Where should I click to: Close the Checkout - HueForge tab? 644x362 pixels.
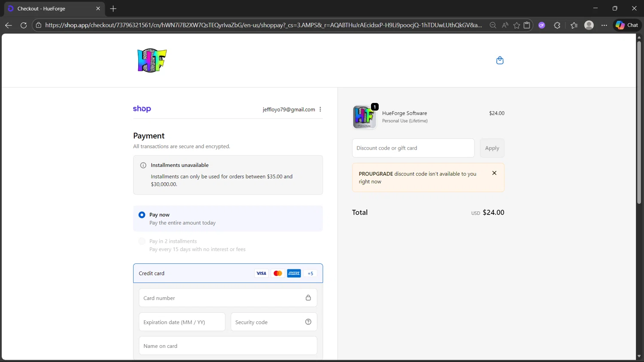point(98,9)
